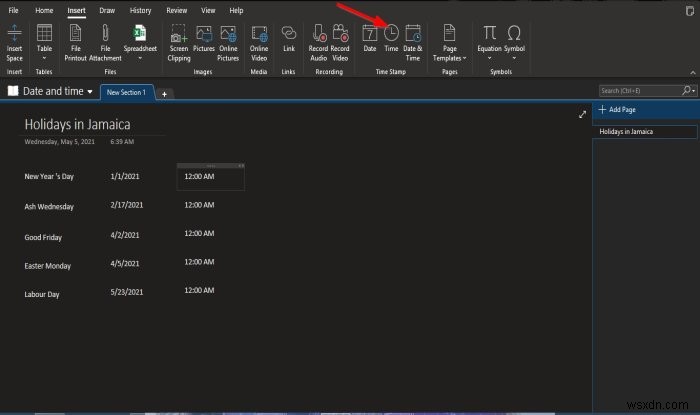Click the New Year's Day text

click(49, 177)
